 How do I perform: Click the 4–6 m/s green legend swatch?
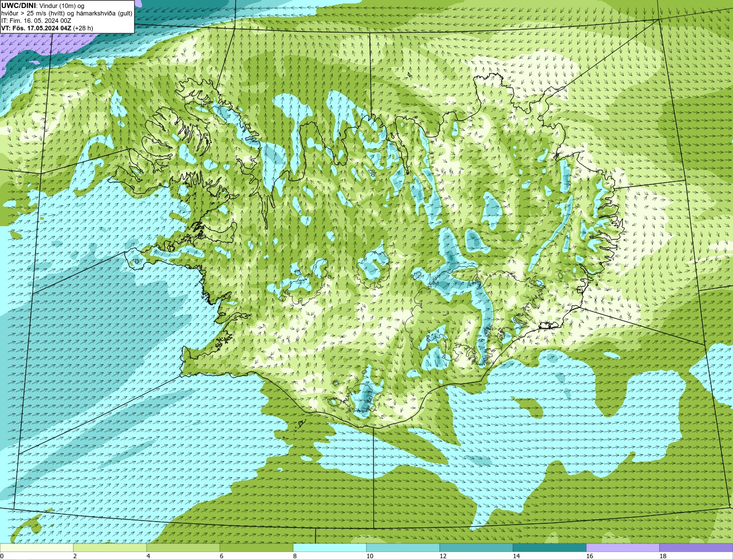pyautogui.click(x=183, y=548)
